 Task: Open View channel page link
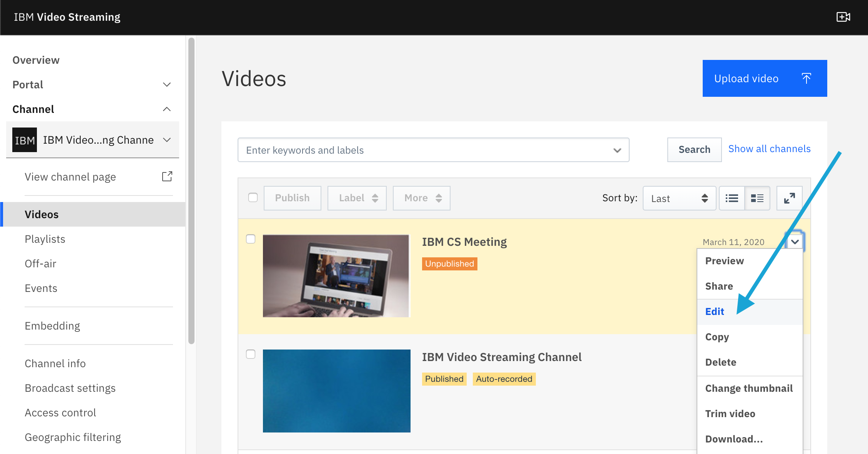pos(70,177)
